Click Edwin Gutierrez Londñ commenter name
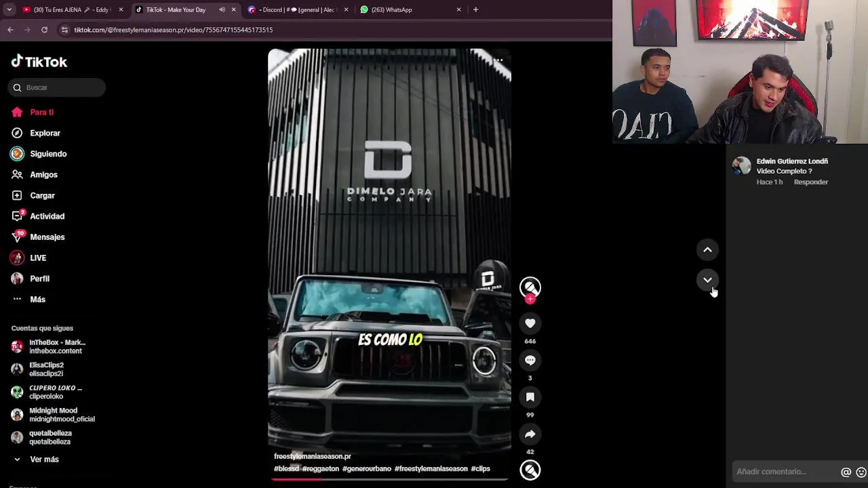The height and width of the screenshot is (488, 868). pyautogui.click(x=792, y=161)
